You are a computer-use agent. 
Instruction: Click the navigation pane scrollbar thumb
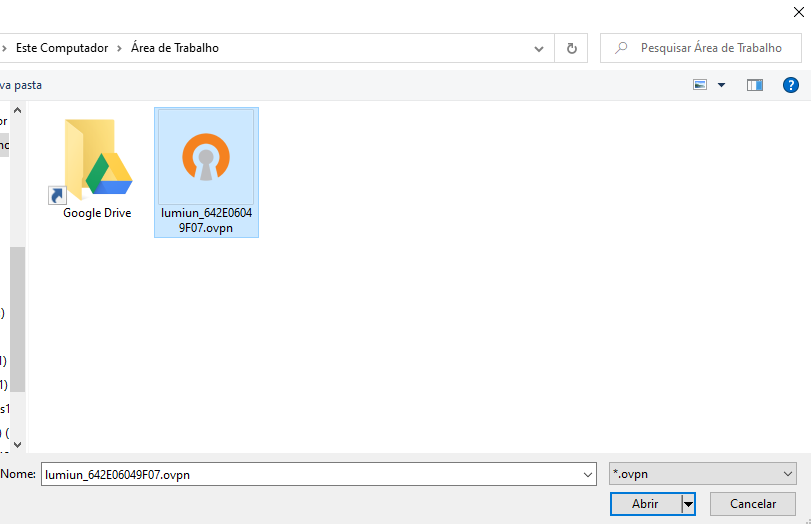point(17,319)
